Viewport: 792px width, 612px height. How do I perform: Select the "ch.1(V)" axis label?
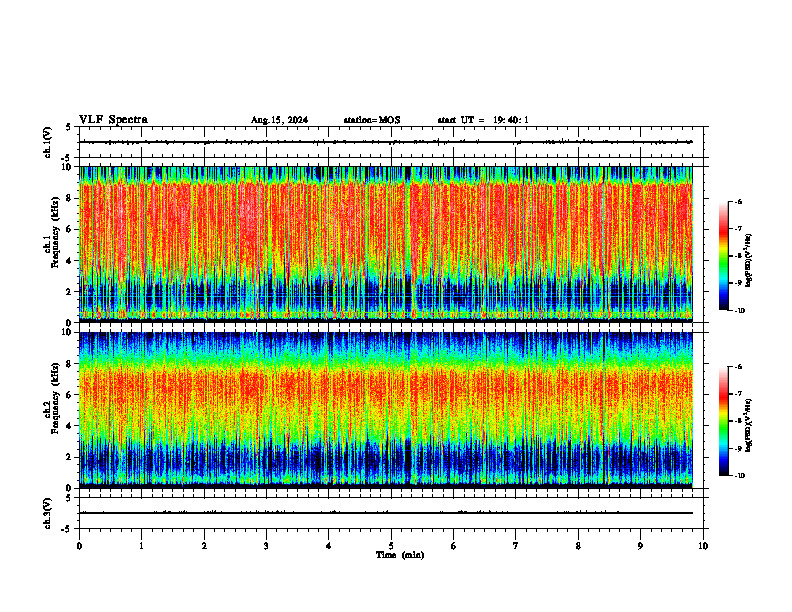click(x=48, y=142)
